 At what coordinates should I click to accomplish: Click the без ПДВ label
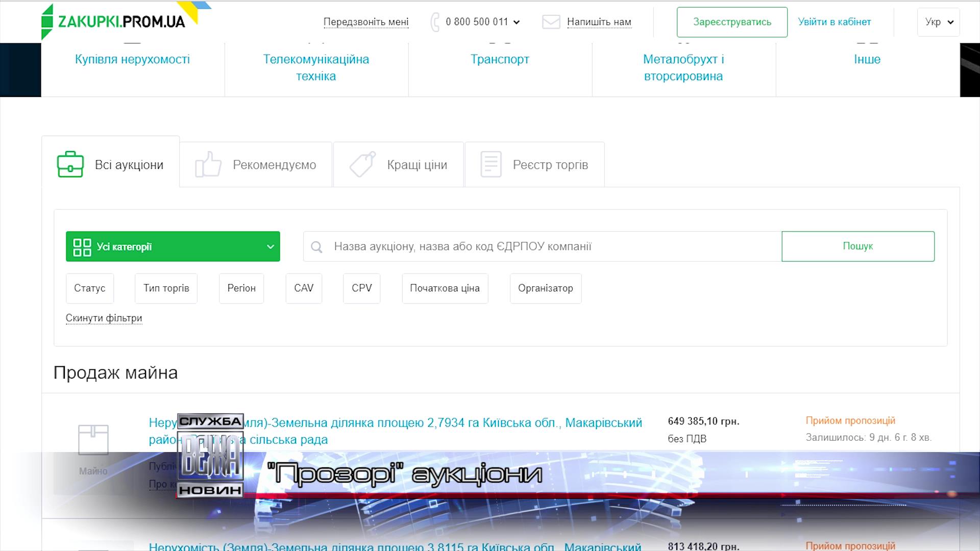click(x=687, y=439)
